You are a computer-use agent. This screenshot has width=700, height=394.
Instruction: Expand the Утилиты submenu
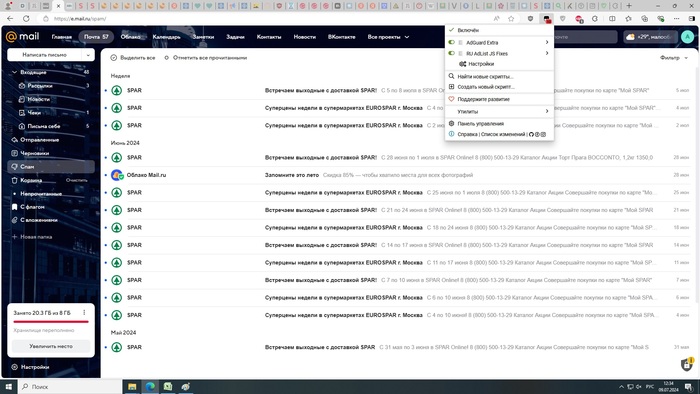click(499, 112)
